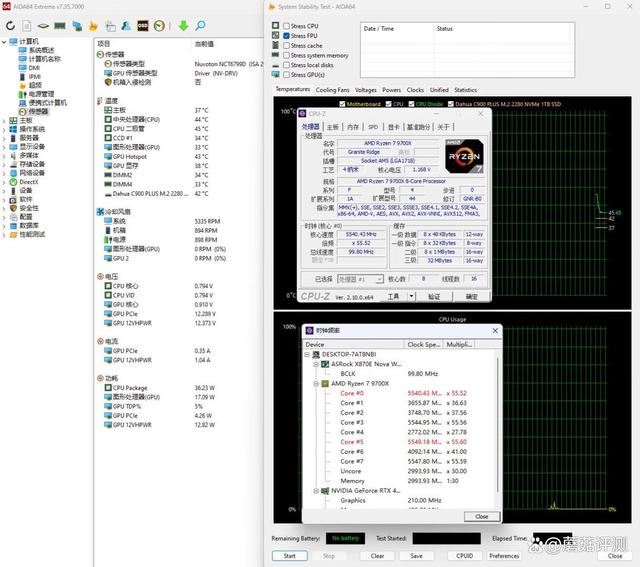Open the 处理器 #1 selection dropdown in CPU-Z
The image size is (640, 567).
tap(360, 279)
